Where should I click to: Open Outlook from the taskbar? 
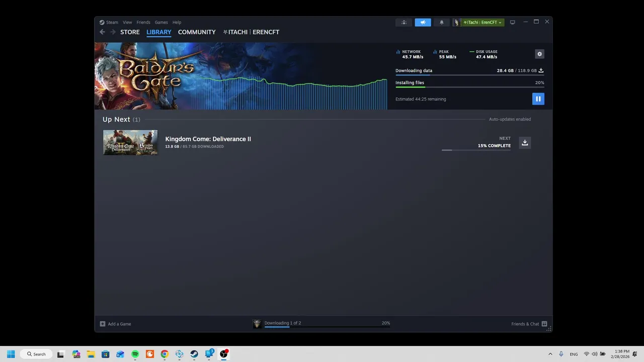click(x=120, y=354)
